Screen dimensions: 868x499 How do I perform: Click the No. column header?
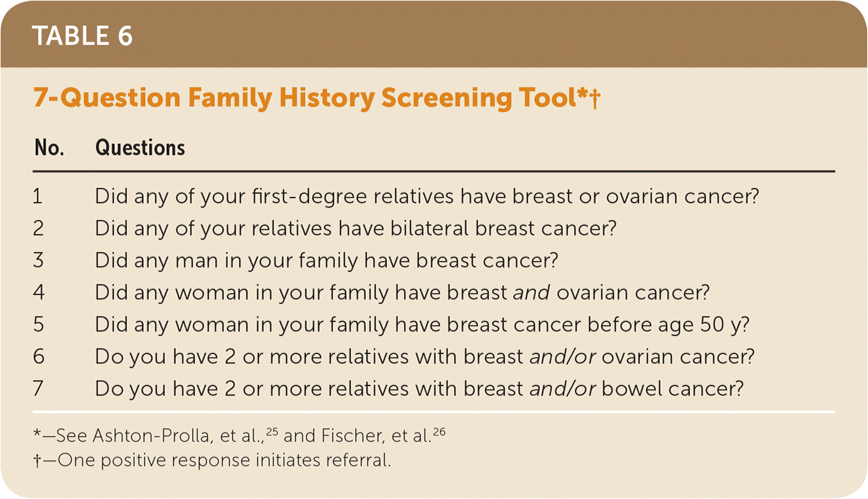(x=49, y=148)
